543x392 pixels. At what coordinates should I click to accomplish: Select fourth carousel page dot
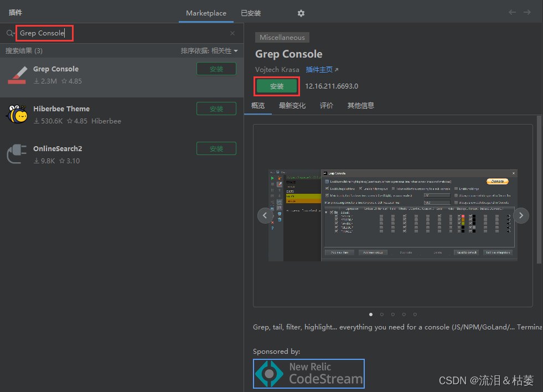click(404, 314)
